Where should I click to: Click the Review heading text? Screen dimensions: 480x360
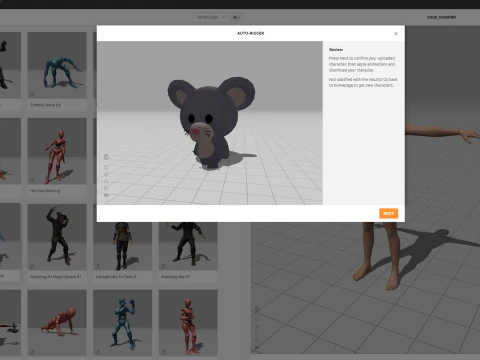[336, 49]
